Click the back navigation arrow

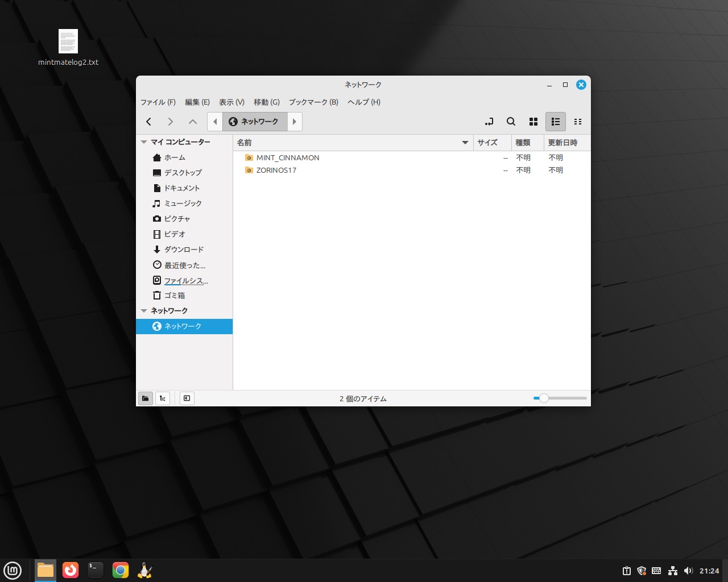pos(149,122)
